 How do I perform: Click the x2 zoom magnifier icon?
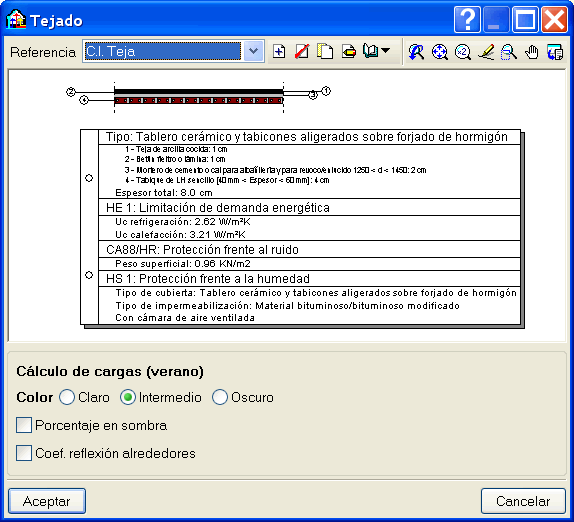pos(463,52)
